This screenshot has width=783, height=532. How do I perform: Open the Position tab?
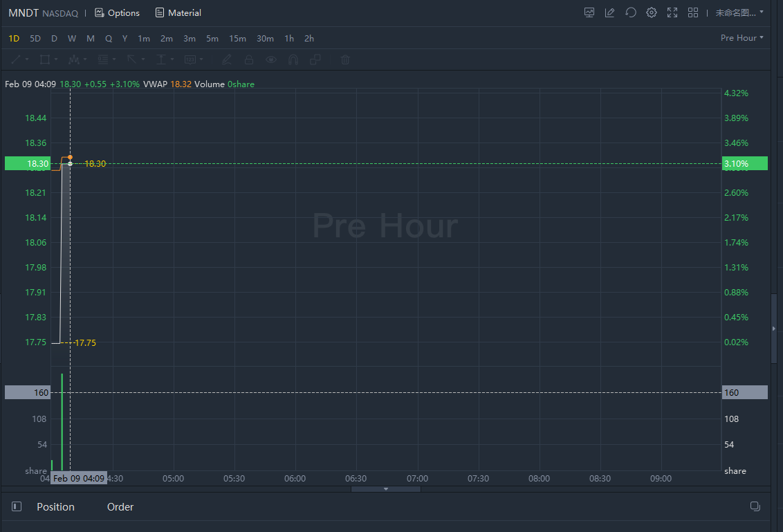pyautogui.click(x=55, y=507)
